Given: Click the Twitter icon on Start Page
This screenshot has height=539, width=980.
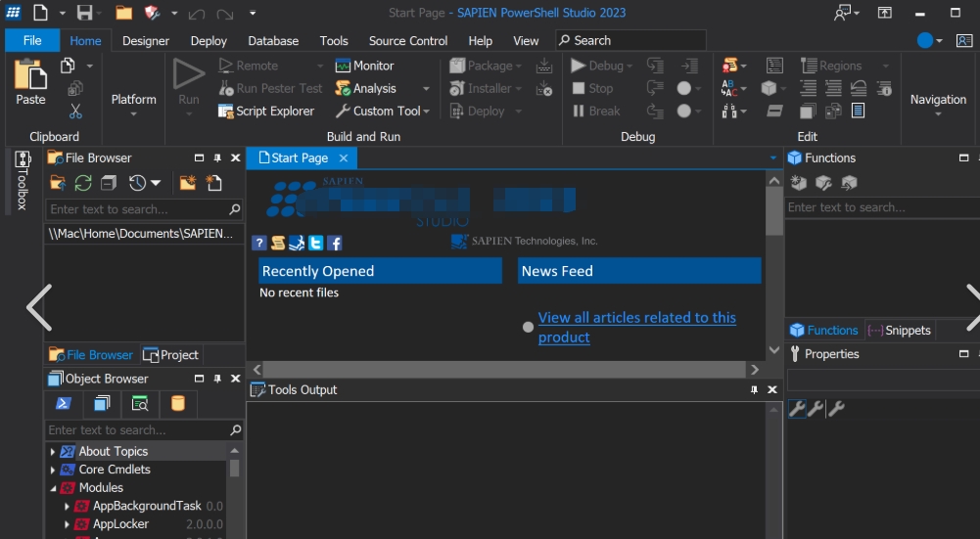Looking at the screenshot, I should [315, 243].
